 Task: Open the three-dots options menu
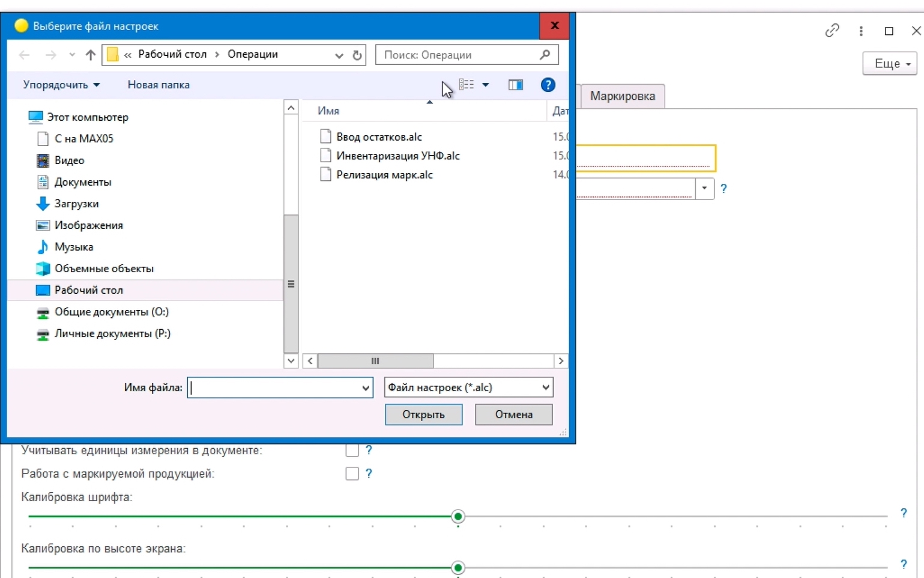point(861,31)
